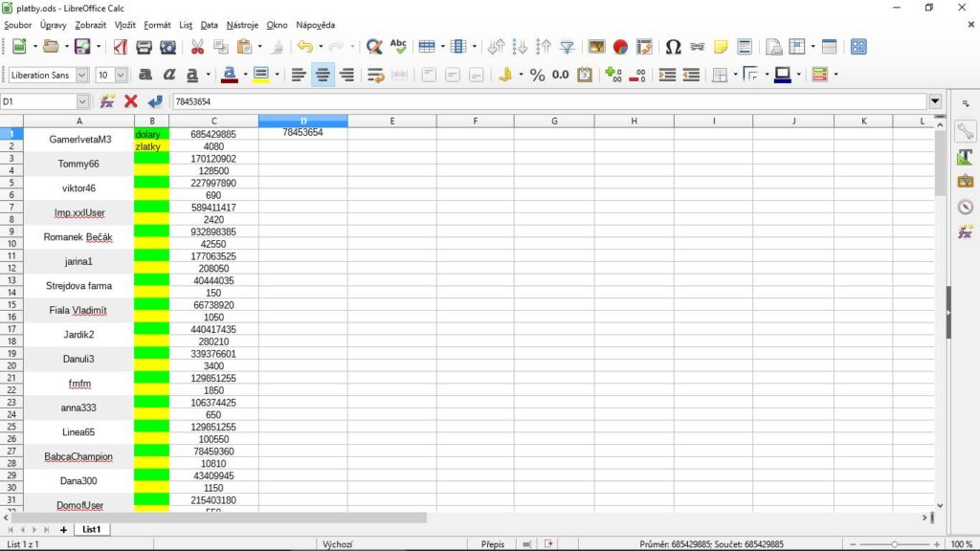
Task: Open the Function Wizard next to Name Box
Action: [107, 100]
